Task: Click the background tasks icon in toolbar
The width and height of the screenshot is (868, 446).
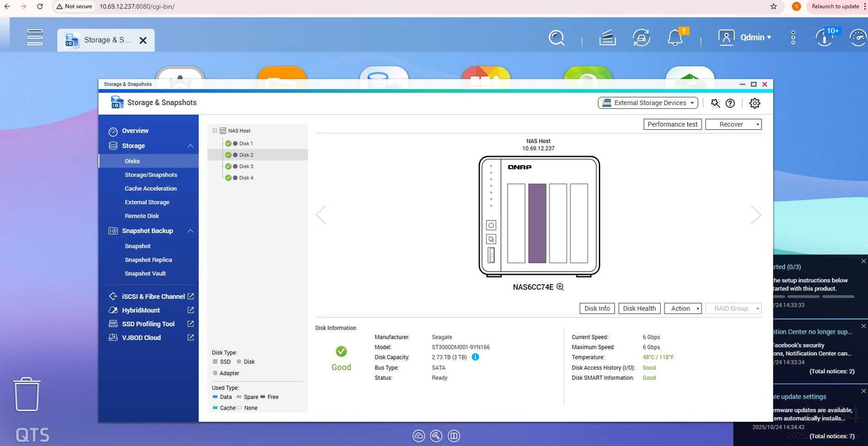Action: click(x=641, y=38)
